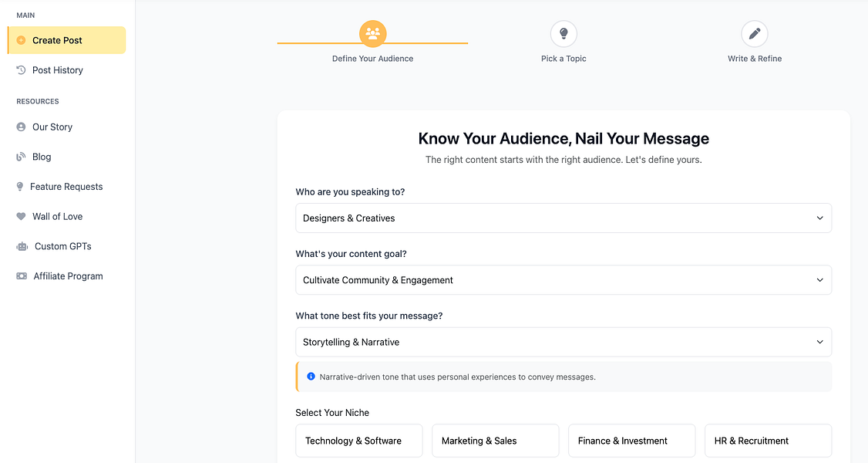Open Create Post in the sidebar
This screenshot has height=463, width=868.
point(66,41)
